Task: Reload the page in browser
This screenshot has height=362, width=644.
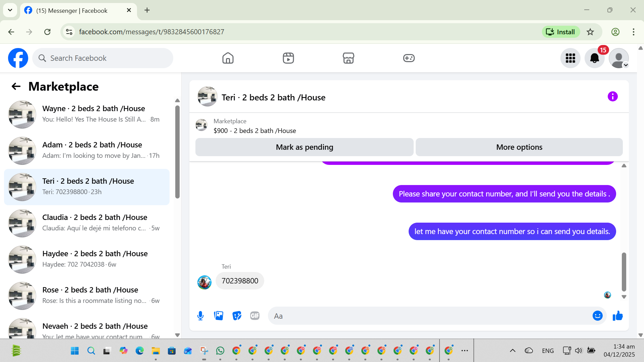Action: click(x=47, y=32)
